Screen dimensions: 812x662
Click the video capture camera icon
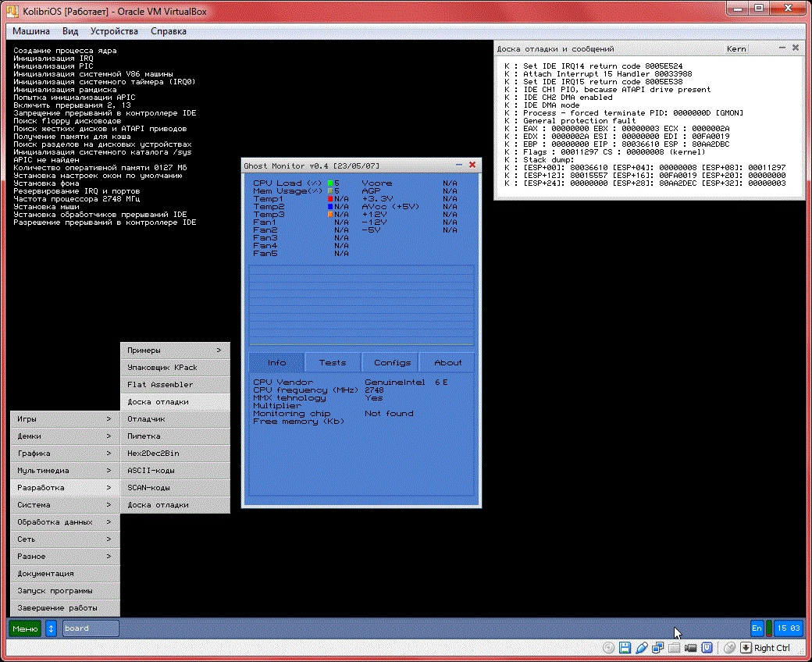[x=690, y=648]
